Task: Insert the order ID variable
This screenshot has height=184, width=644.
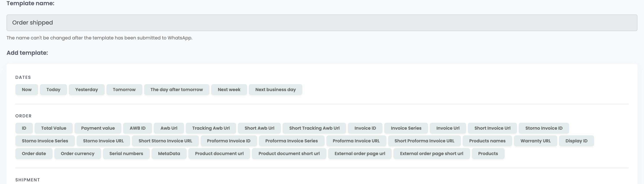Action: tap(24, 128)
